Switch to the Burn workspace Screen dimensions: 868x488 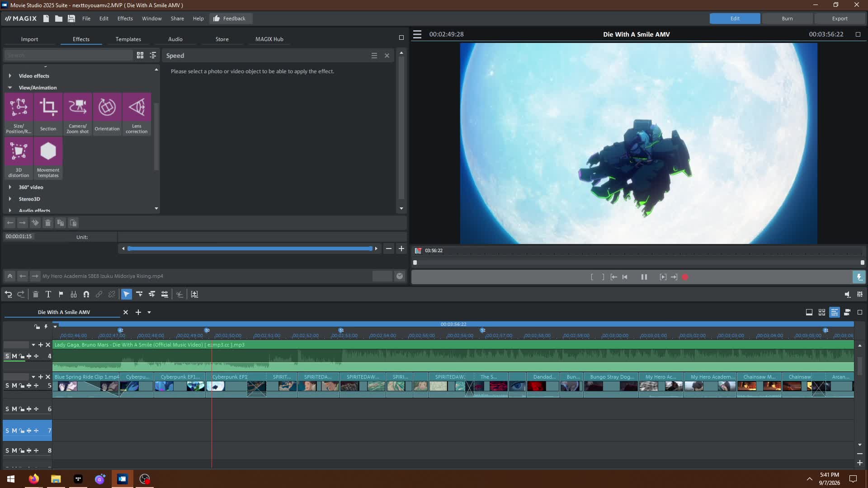(x=787, y=19)
